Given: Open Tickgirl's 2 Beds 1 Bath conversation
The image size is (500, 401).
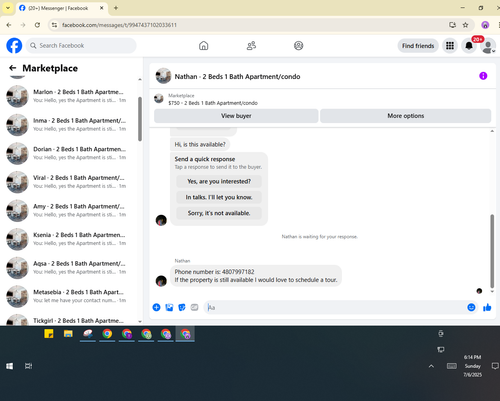Looking at the screenshot, I should [x=69, y=319].
